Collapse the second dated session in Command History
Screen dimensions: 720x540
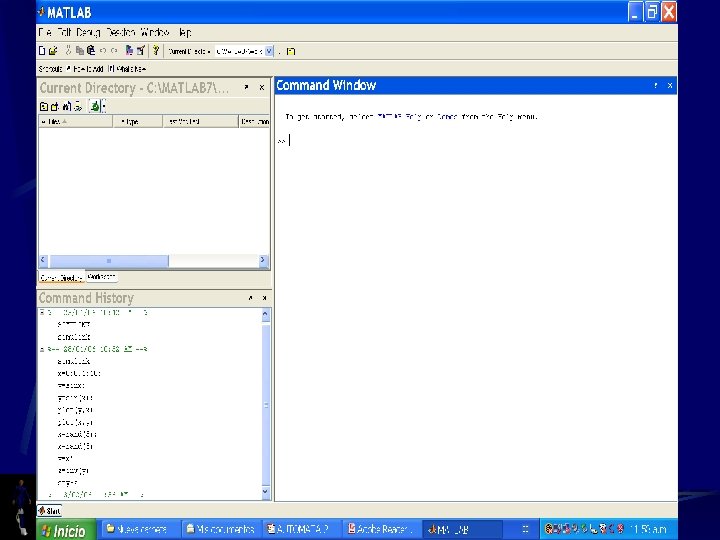41,349
